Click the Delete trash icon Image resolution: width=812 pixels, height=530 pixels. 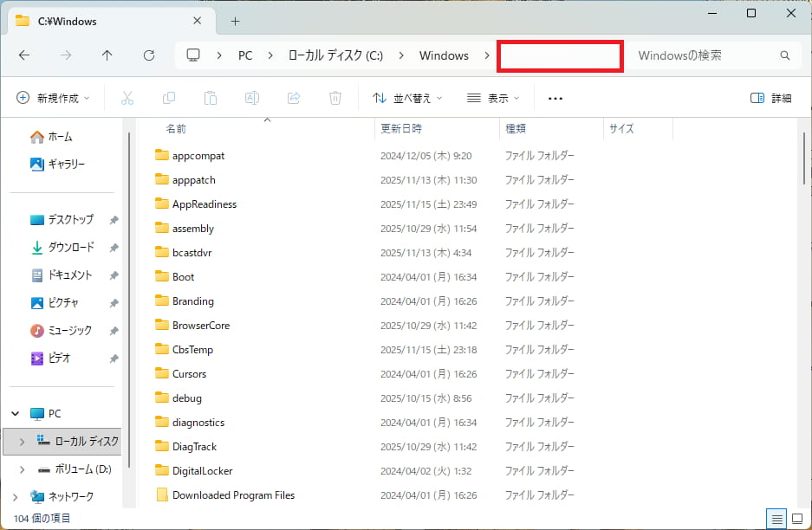[x=335, y=98]
